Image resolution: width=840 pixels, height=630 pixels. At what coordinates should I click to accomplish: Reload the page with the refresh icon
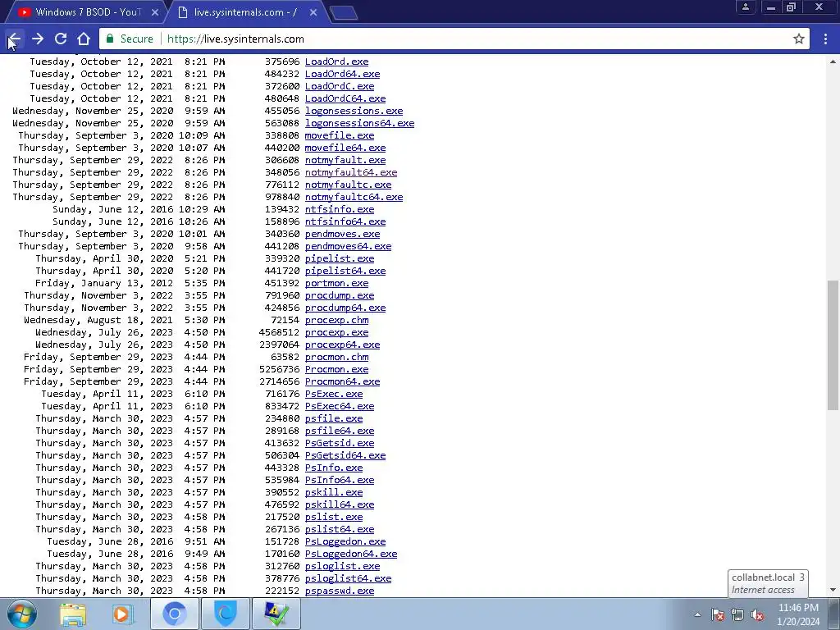61,39
